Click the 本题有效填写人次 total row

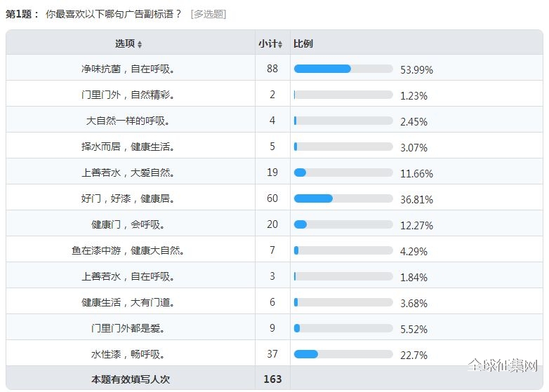[x=274, y=378]
